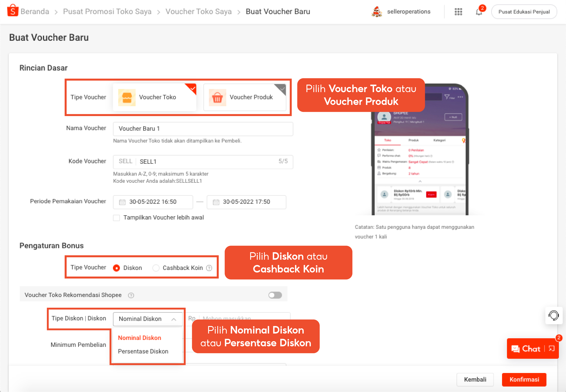Check Tampilkan Voucher lebih awal
This screenshot has width=566, height=392.
pyautogui.click(x=116, y=218)
